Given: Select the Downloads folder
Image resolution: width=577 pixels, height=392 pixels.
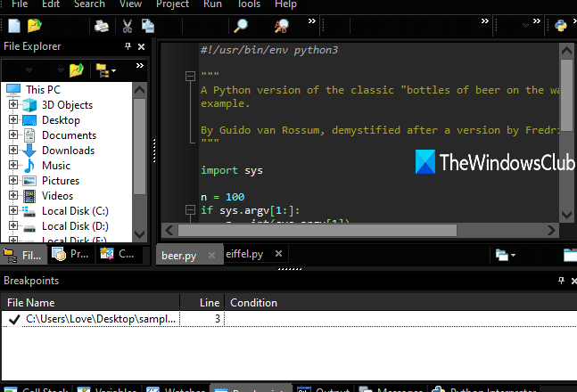Looking at the screenshot, I should (68, 151).
